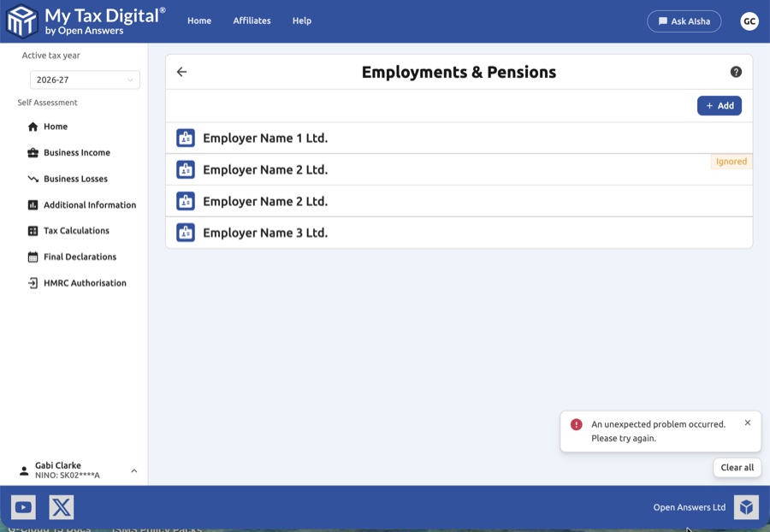The height and width of the screenshot is (532, 770).
Task: Open the Affiliates menu item
Action: click(x=252, y=21)
